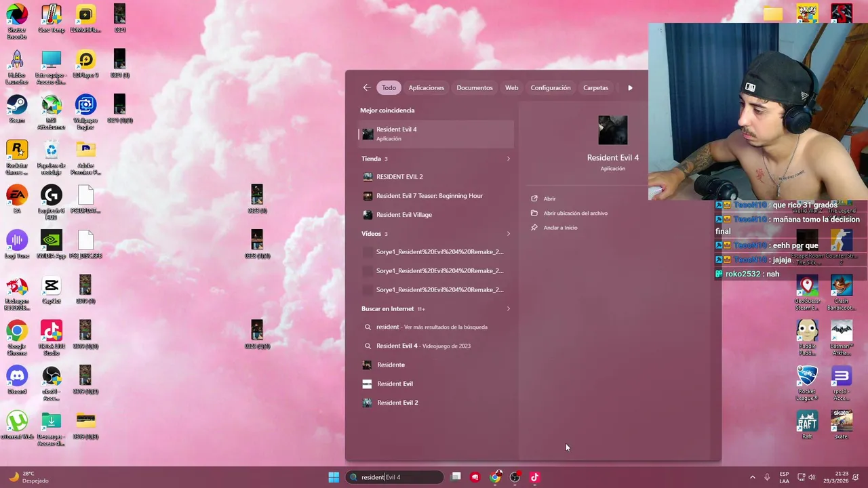This screenshot has height=488, width=868.
Task: Open TikTok app on the taskbar
Action: point(534,477)
